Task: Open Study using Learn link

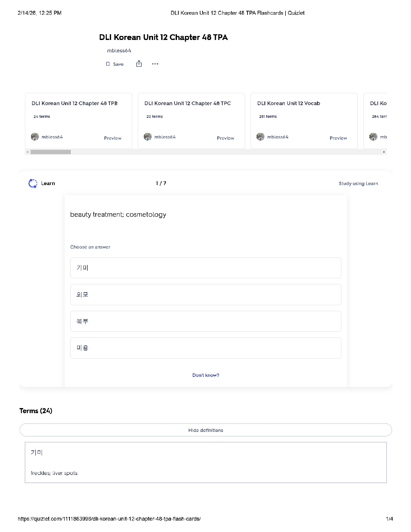Action: [358, 183]
